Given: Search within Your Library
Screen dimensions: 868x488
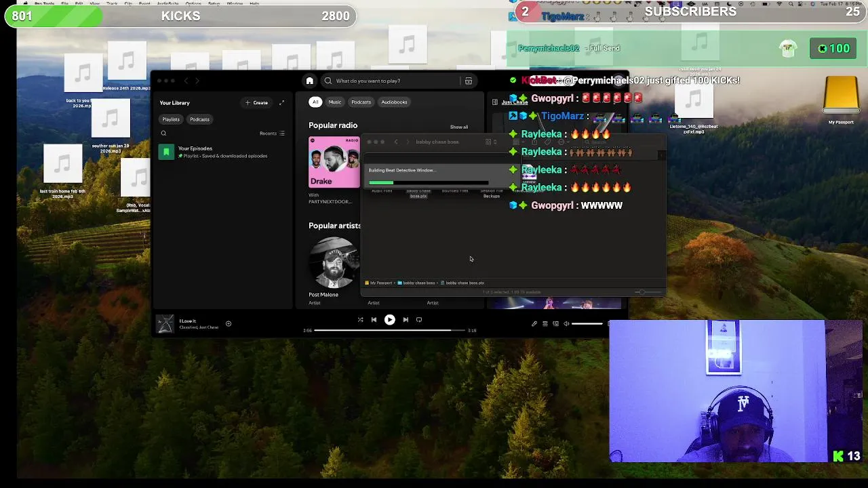Looking at the screenshot, I should coord(163,134).
